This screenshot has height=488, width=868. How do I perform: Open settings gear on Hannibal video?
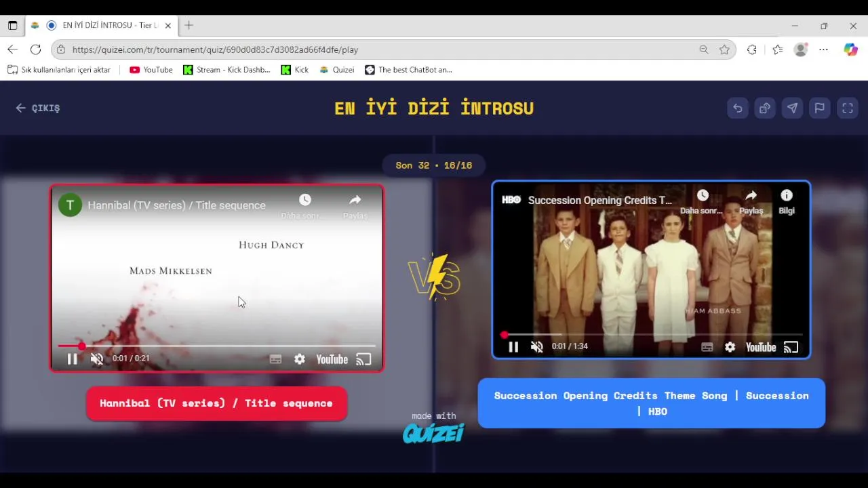300,359
